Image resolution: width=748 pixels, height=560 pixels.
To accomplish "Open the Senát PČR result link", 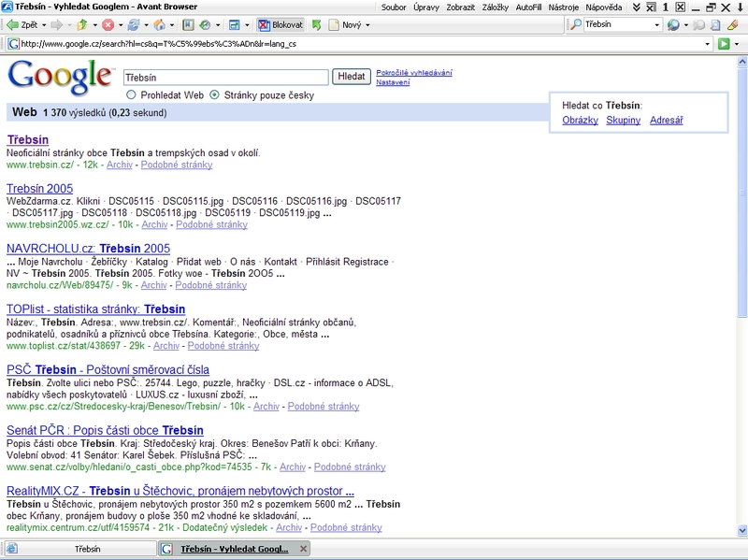I will tap(105, 430).
